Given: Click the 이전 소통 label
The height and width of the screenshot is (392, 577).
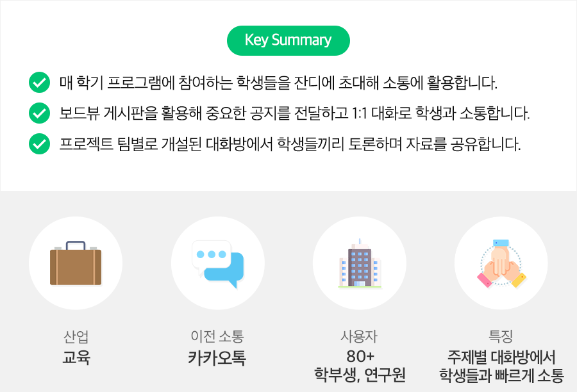Looking at the screenshot, I should [217, 336].
